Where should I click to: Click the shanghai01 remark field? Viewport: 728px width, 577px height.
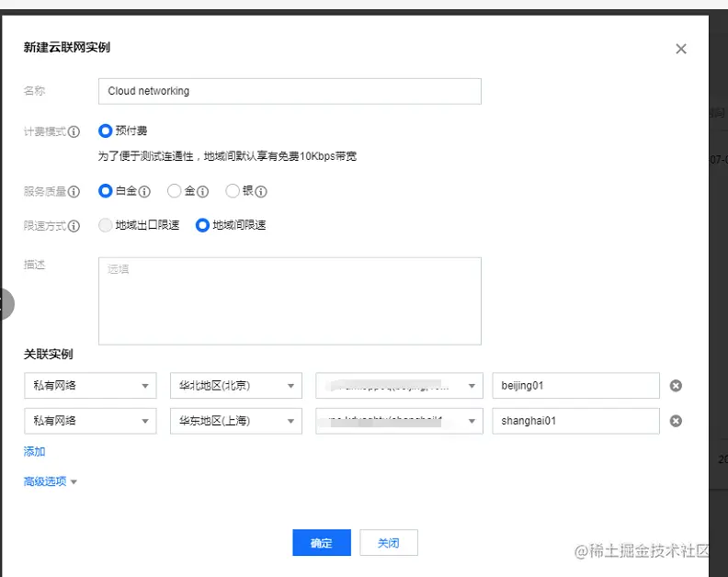click(x=575, y=421)
